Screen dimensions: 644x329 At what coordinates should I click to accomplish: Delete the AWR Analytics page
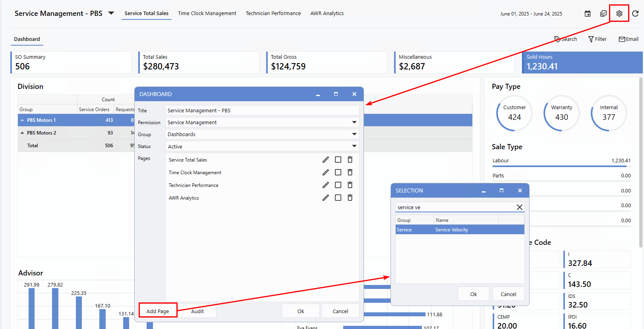pos(350,198)
